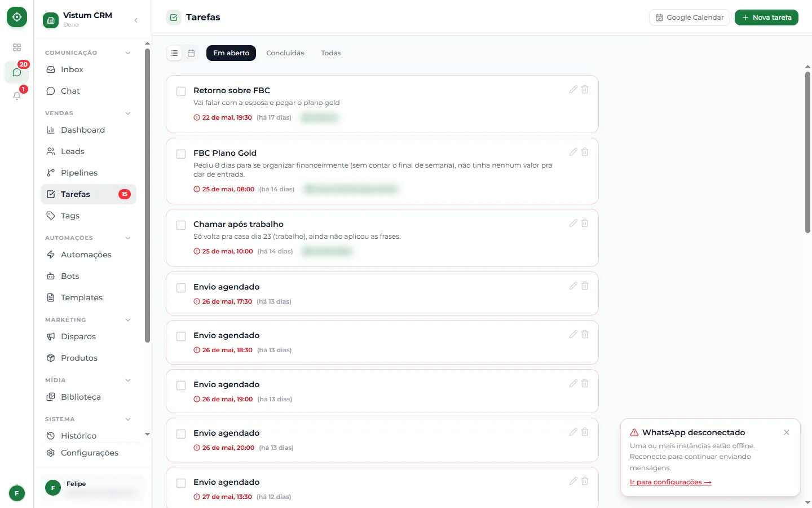Follow Ir para configurações link

pos(670,482)
